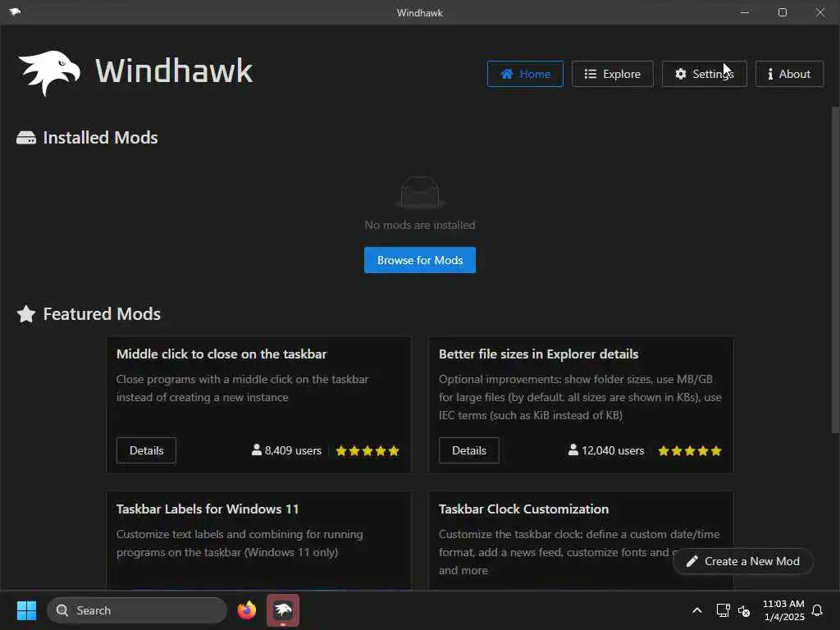The height and width of the screenshot is (630, 840).
Task: Show hidden system tray icons
Action: pos(697,610)
